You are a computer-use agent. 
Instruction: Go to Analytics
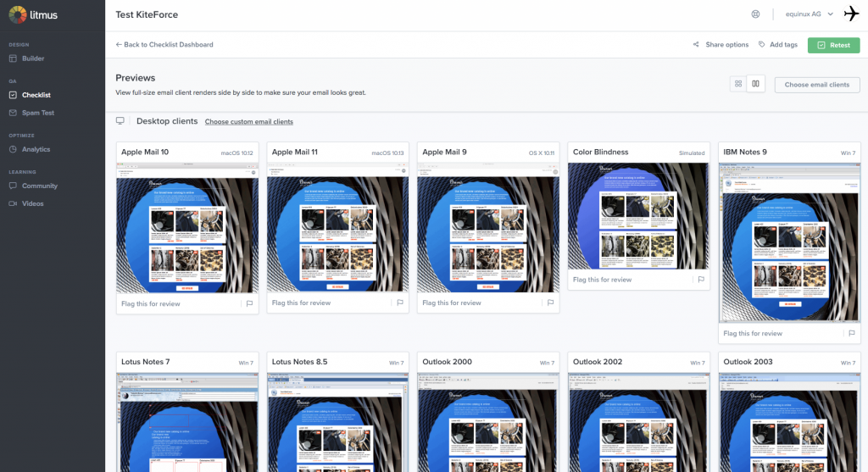point(36,149)
